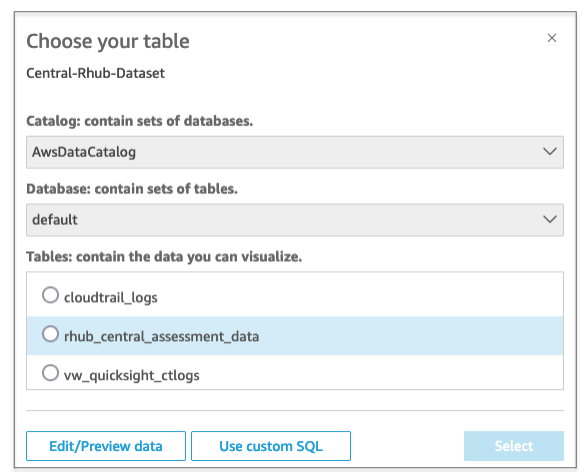The height and width of the screenshot is (472, 584).
Task: Click the Use custom SQL button
Action: coord(271,446)
